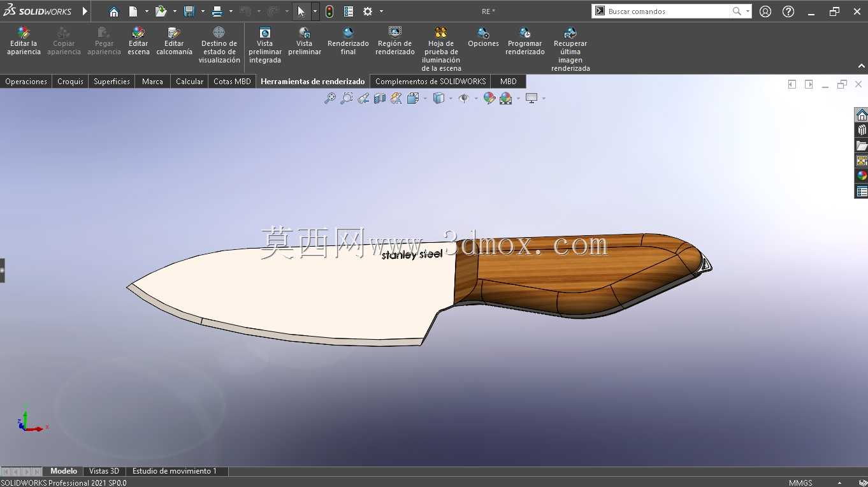
Task: Open Custom Properties tab in task pane
Action: [862, 191]
